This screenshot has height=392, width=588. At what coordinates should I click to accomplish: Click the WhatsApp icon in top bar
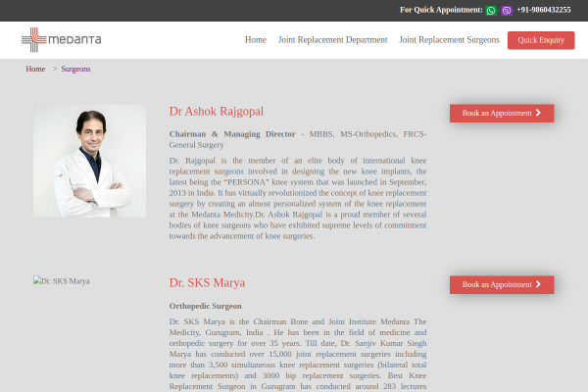[491, 11]
